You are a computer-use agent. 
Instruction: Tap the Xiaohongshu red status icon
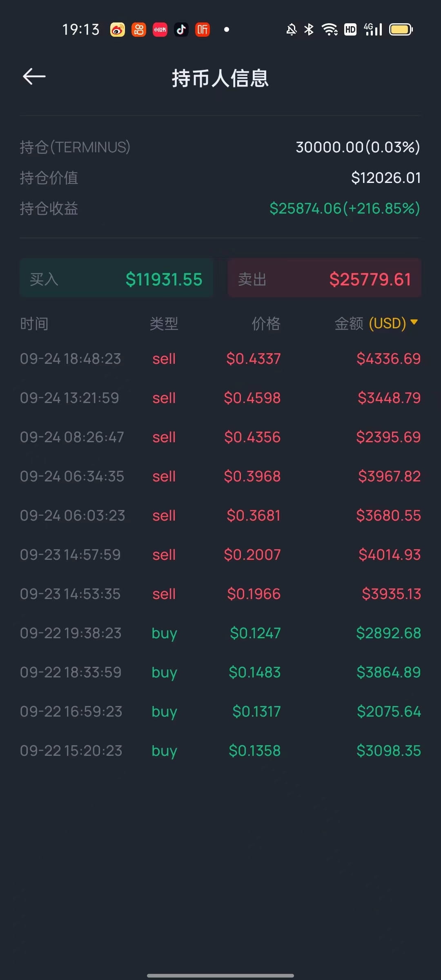[160, 29]
